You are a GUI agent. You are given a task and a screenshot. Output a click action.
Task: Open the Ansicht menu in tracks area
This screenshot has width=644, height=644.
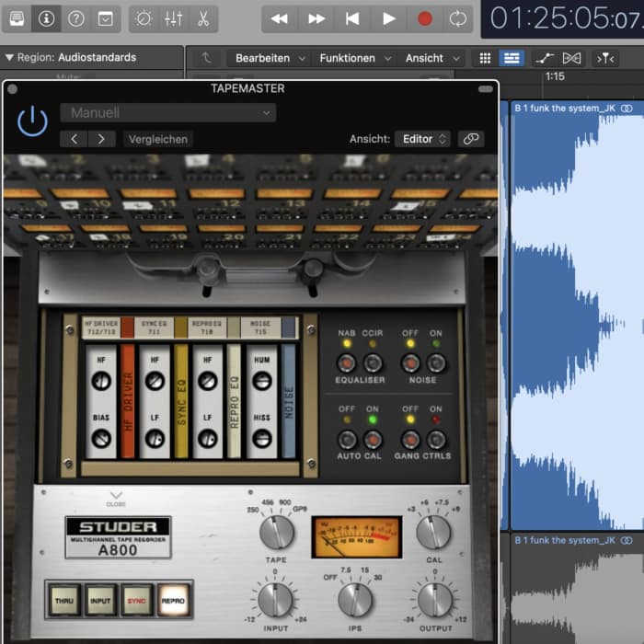pos(432,58)
